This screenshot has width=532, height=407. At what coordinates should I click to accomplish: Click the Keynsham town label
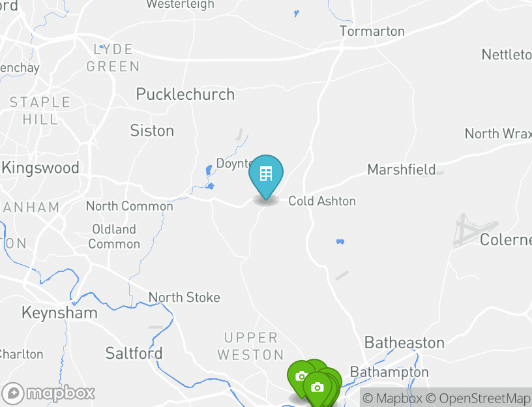click(x=59, y=312)
